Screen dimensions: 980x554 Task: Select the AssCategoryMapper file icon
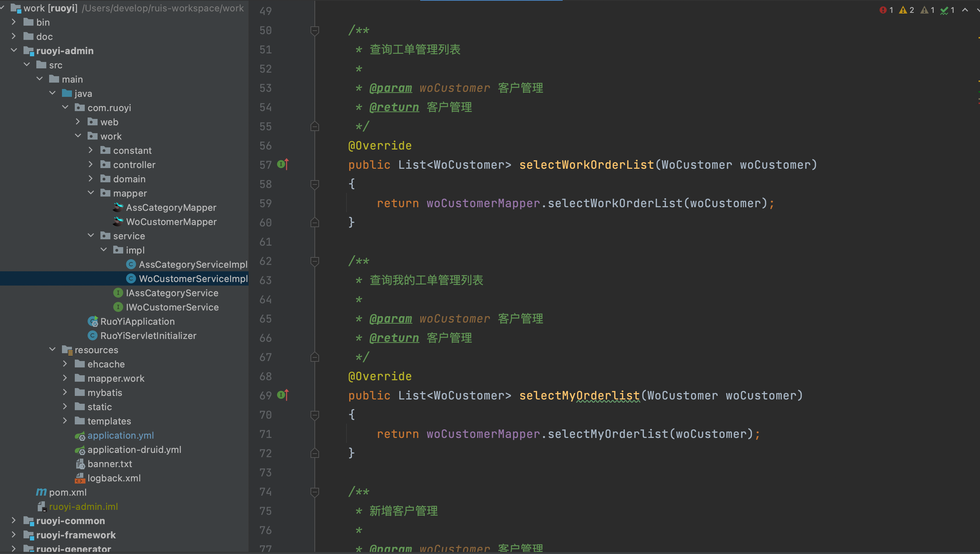pyautogui.click(x=118, y=207)
